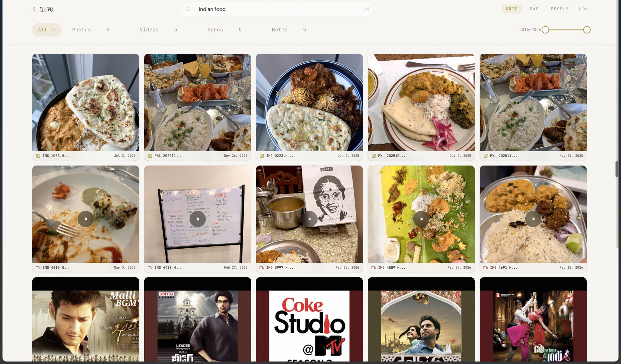Click the search magnifier icon
The image size is (621, 364).
(x=189, y=9)
